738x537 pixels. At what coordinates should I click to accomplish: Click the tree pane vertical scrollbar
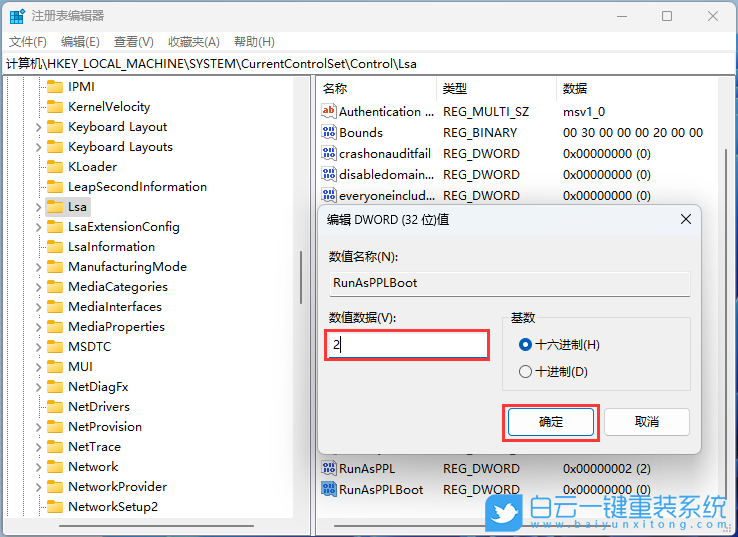click(x=301, y=278)
